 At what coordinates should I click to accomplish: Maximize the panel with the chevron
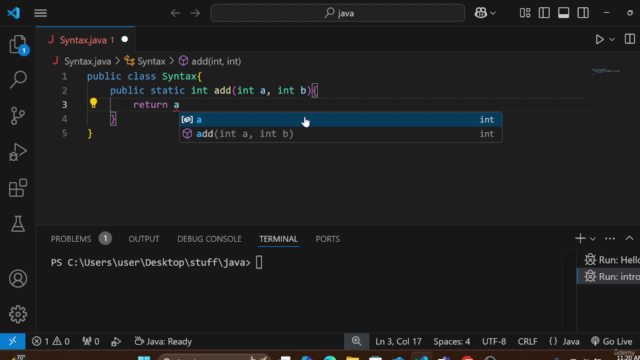[x=629, y=238]
